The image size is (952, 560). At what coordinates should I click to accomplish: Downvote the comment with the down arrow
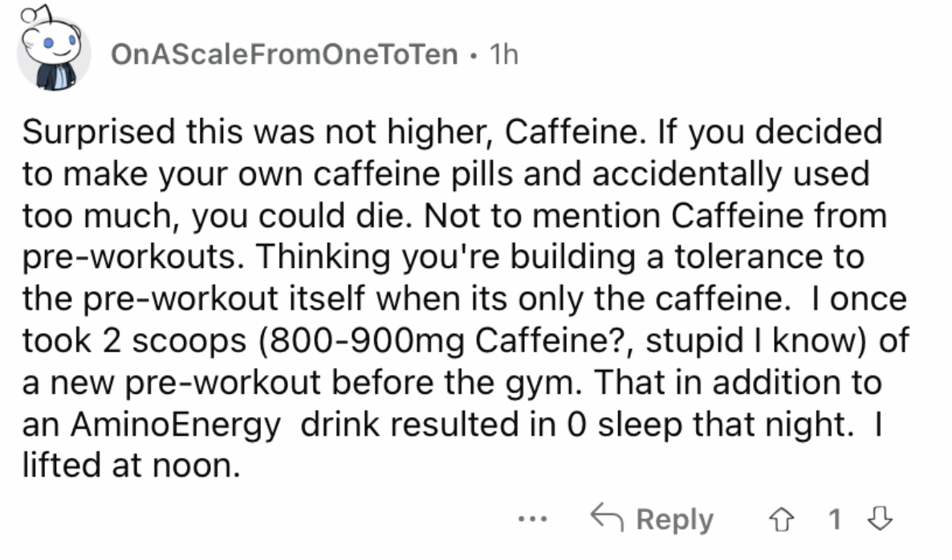pos(880,519)
